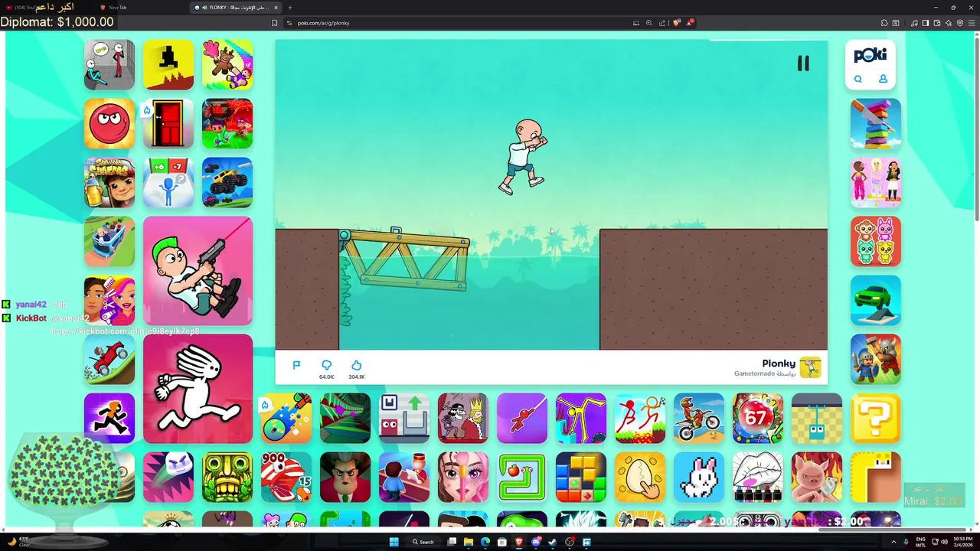Open the crowd counter +6 -7 game
The width and height of the screenshot is (980, 551).
click(168, 182)
